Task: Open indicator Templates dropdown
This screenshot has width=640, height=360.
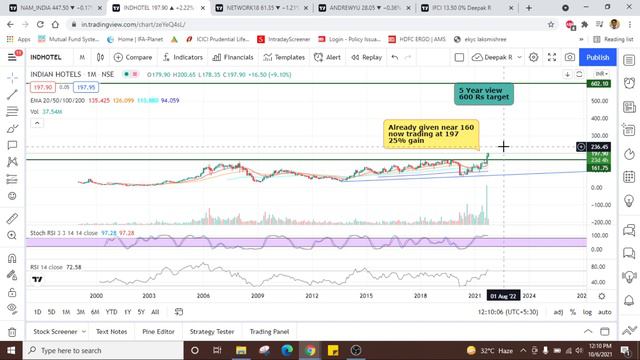Action: click(284, 58)
